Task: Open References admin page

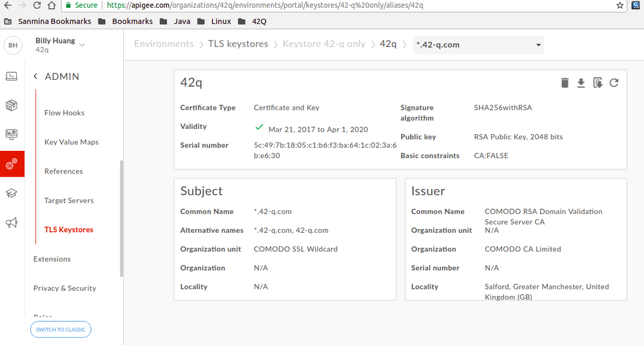Action: point(64,172)
